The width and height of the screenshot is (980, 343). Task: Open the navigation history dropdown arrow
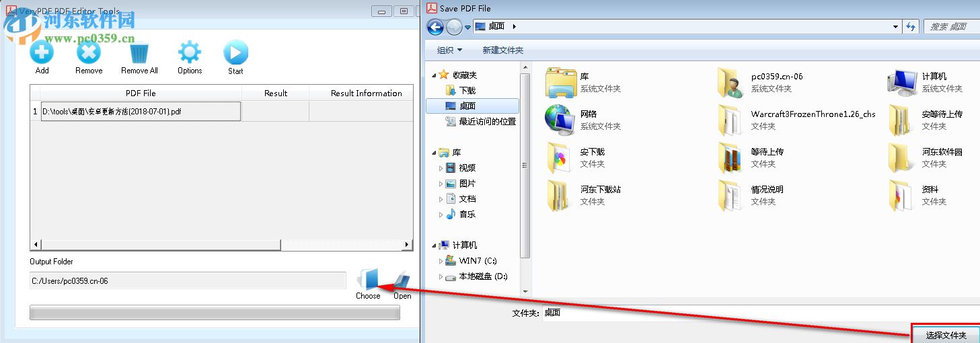click(467, 28)
